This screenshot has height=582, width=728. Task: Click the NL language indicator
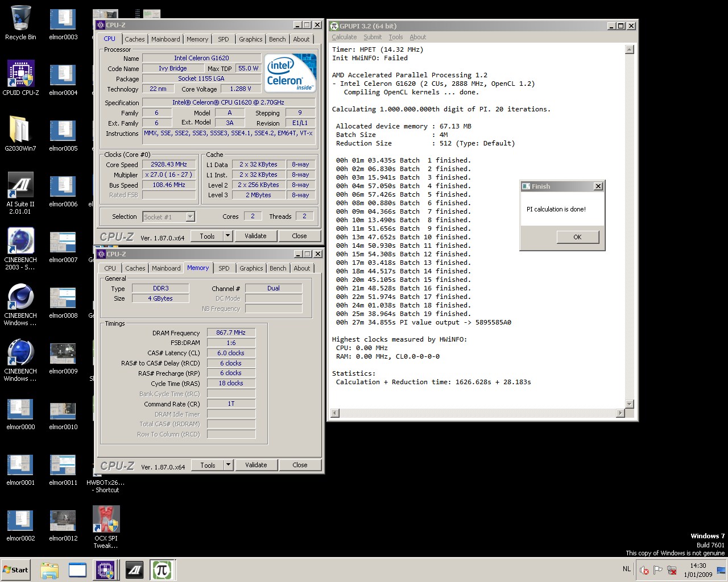pos(627,568)
